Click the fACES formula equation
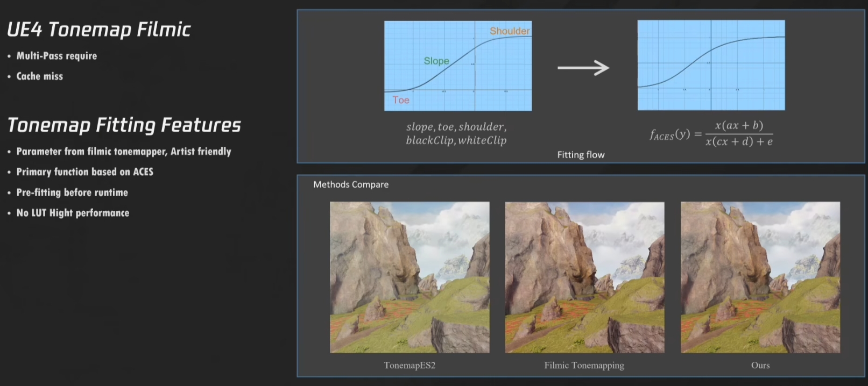Screen dimensions: 868x386 click(x=711, y=133)
